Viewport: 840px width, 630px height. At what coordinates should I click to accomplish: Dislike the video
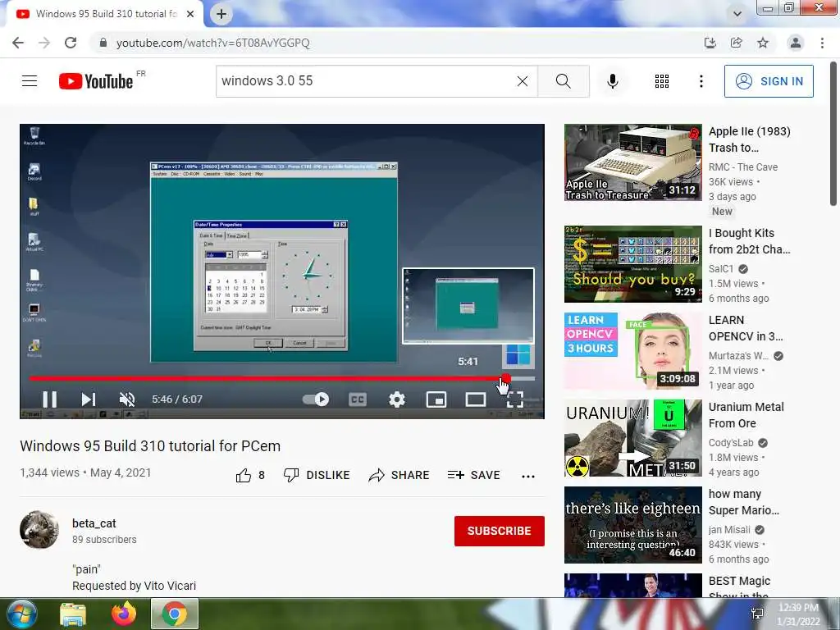[317, 475]
